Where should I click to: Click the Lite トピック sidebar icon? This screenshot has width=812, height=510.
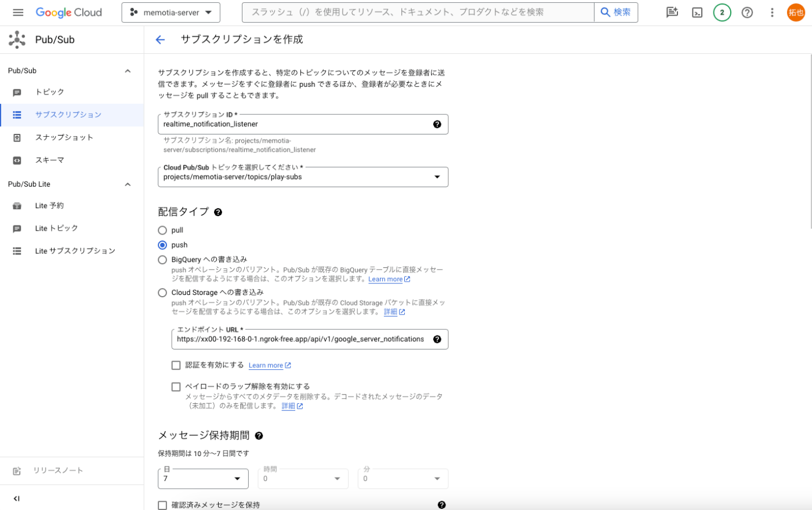[17, 228]
